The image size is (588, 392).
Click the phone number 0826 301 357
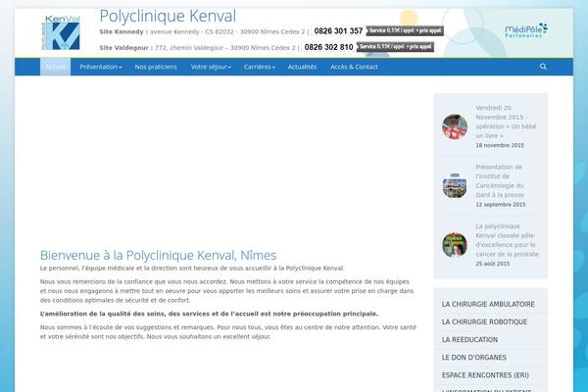click(338, 31)
